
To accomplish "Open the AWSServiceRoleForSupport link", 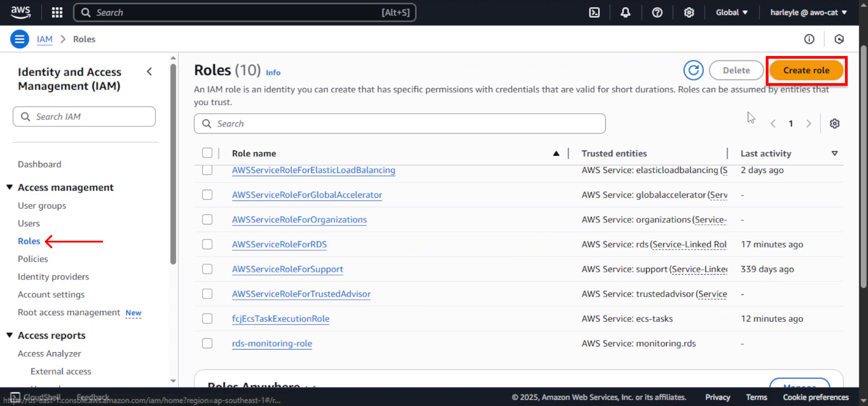I will point(288,269).
